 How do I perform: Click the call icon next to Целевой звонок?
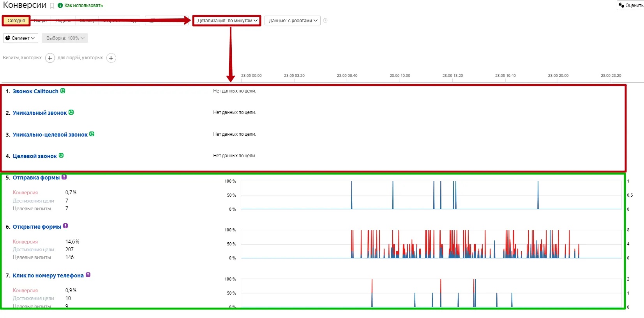click(x=61, y=156)
